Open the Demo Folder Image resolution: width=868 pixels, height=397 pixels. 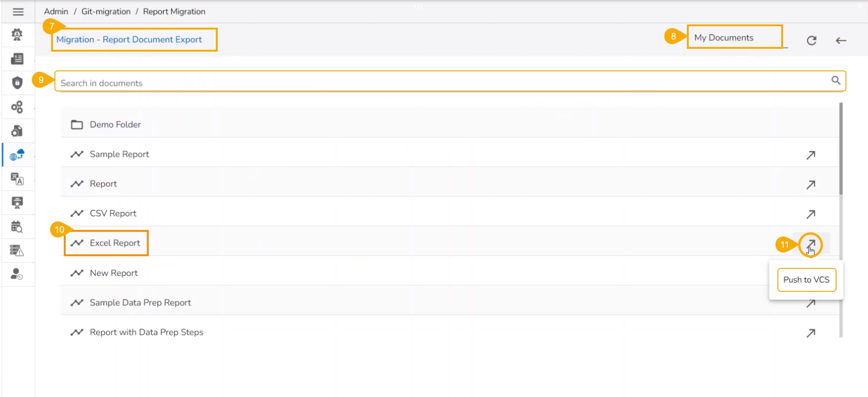tap(115, 124)
